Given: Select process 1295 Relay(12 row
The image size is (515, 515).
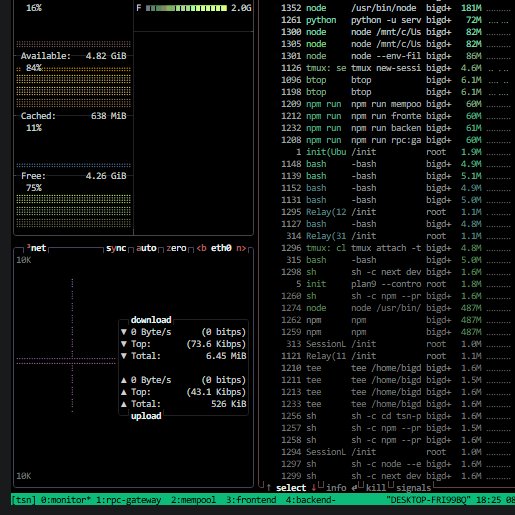Looking at the screenshot, I should pos(395,212).
